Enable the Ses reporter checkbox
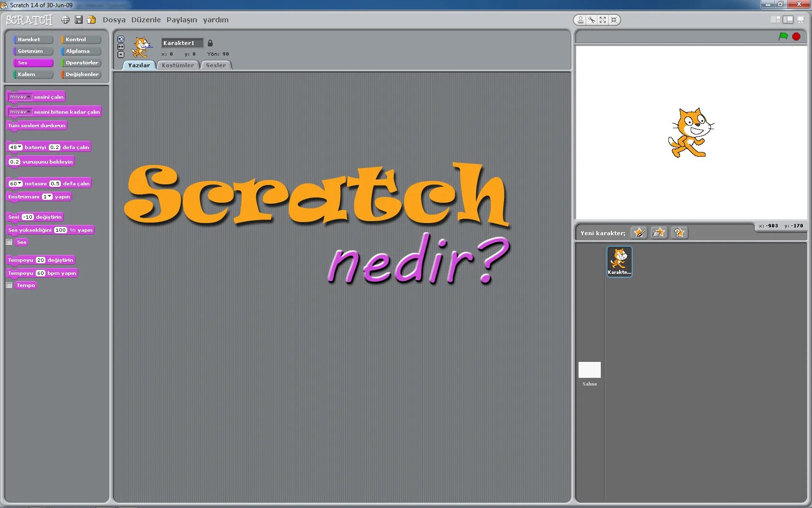 9,242
